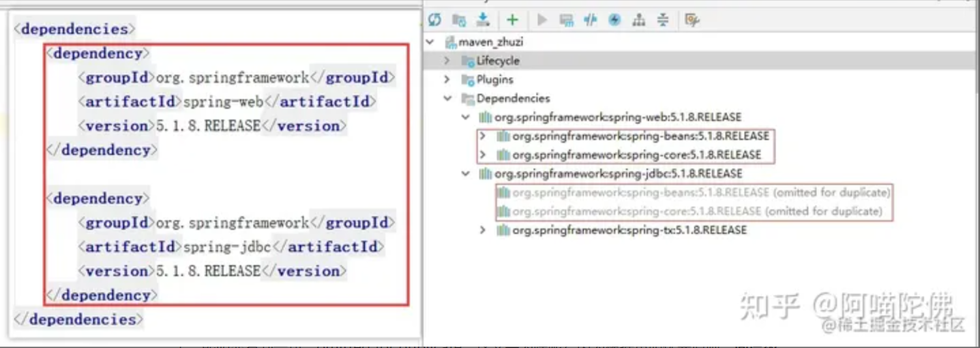Collapse the spring-web:5.1.8.RELEASE node arrow
The width and height of the screenshot is (980, 348).
coord(466,117)
